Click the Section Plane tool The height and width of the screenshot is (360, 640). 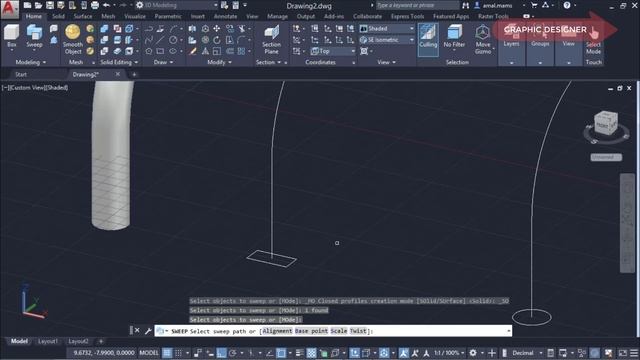click(271, 39)
